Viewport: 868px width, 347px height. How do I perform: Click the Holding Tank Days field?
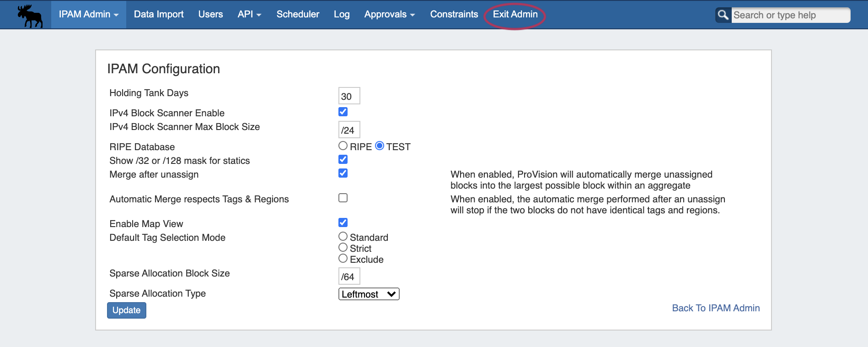pyautogui.click(x=349, y=96)
